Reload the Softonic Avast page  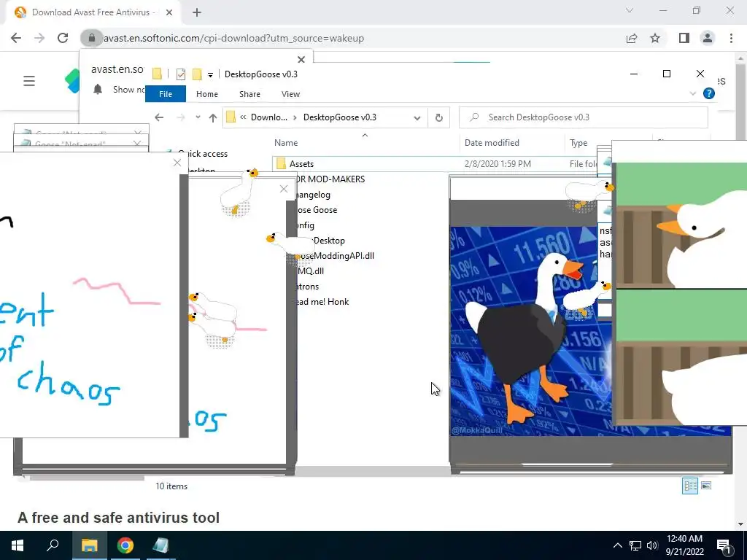coord(63,38)
